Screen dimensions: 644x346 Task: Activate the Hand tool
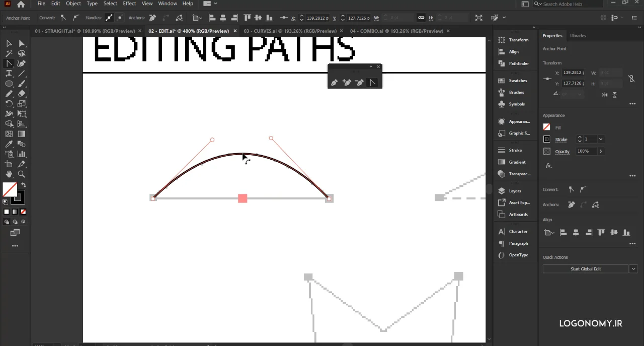click(9, 174)
